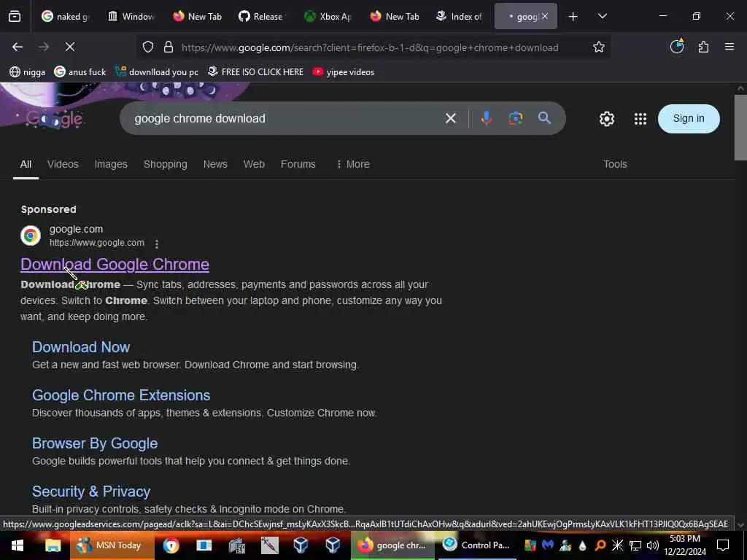Click the Sign in button
The height and width of the screenshot is (560, 747).
pos(689,119)
